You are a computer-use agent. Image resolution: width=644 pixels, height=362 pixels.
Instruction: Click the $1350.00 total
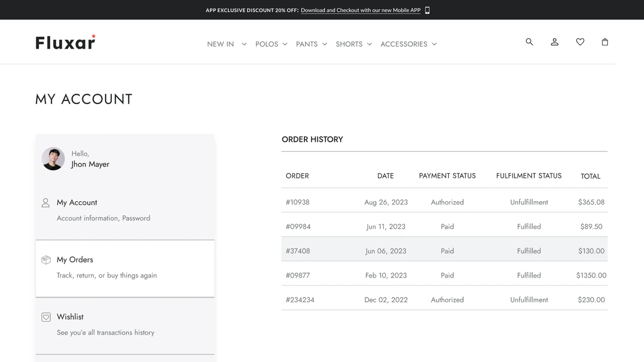click(591, 276)
